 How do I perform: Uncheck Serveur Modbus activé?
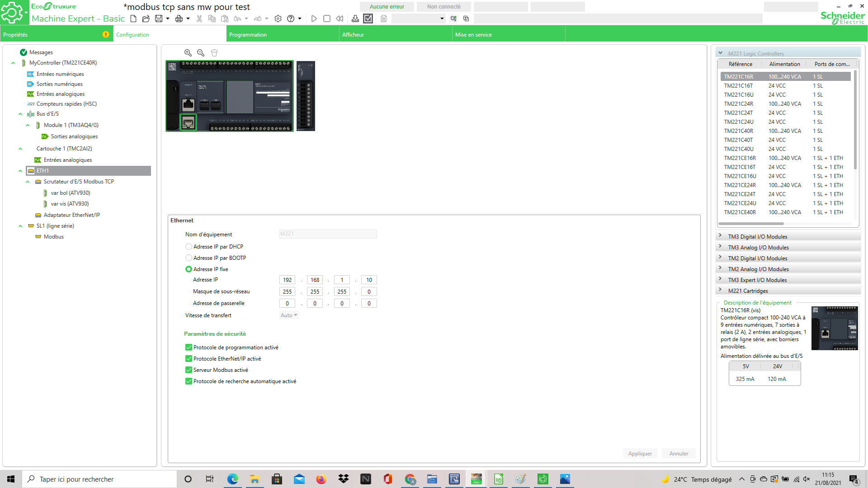point(189,370)
